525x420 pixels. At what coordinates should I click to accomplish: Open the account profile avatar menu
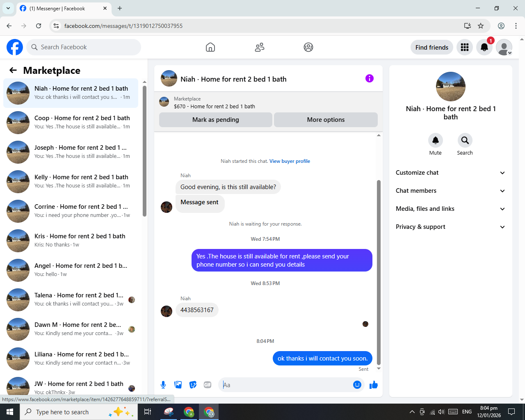[504, 47]
